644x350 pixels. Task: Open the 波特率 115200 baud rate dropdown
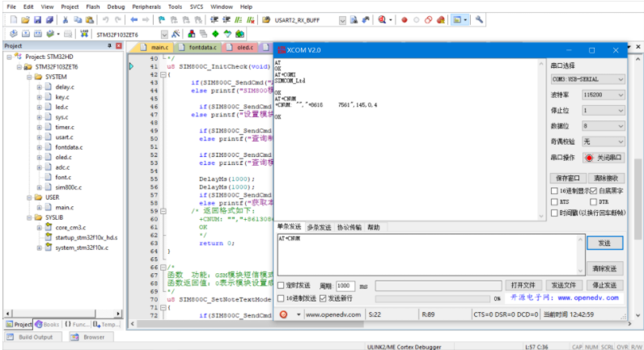601,95
